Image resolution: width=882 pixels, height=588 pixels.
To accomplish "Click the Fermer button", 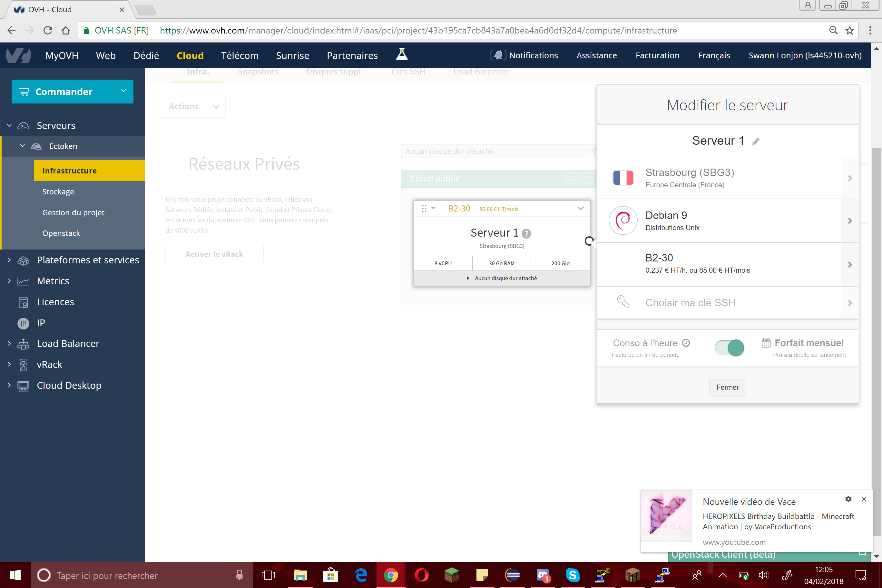I will click(727, 387).
